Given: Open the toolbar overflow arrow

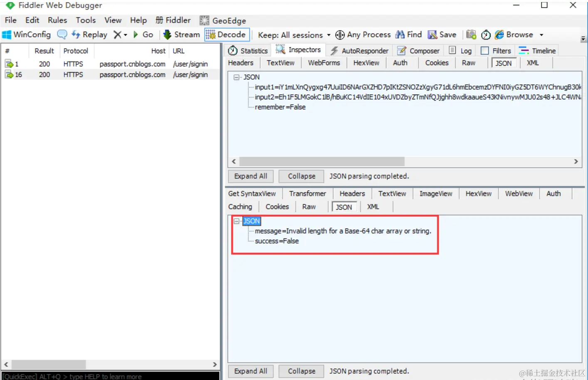Looking at the screenshot, I should pyautogui.click(x=583, y=39).
